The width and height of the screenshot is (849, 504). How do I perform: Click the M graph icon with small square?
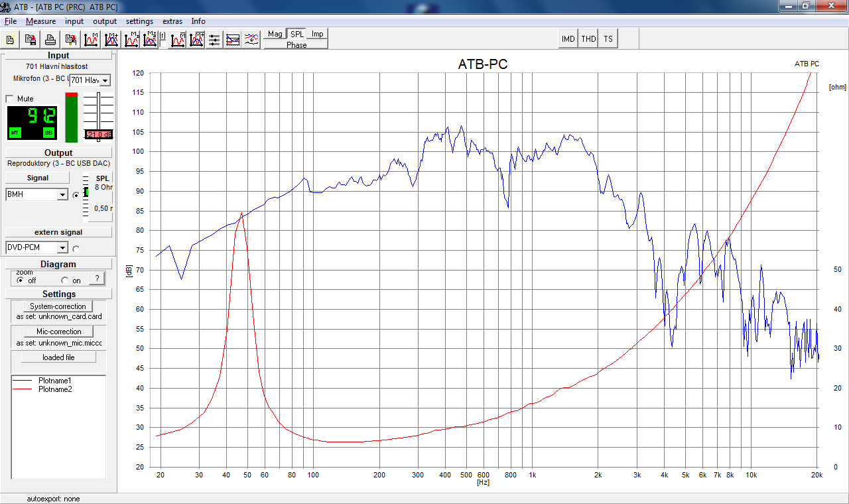tap(132, 40)
